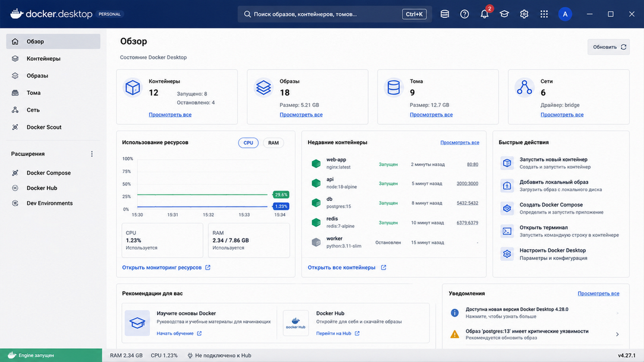Click the Engine запущен status indicator
The image size is (644, 362).
pyautogui.click(x=51, y=355)
